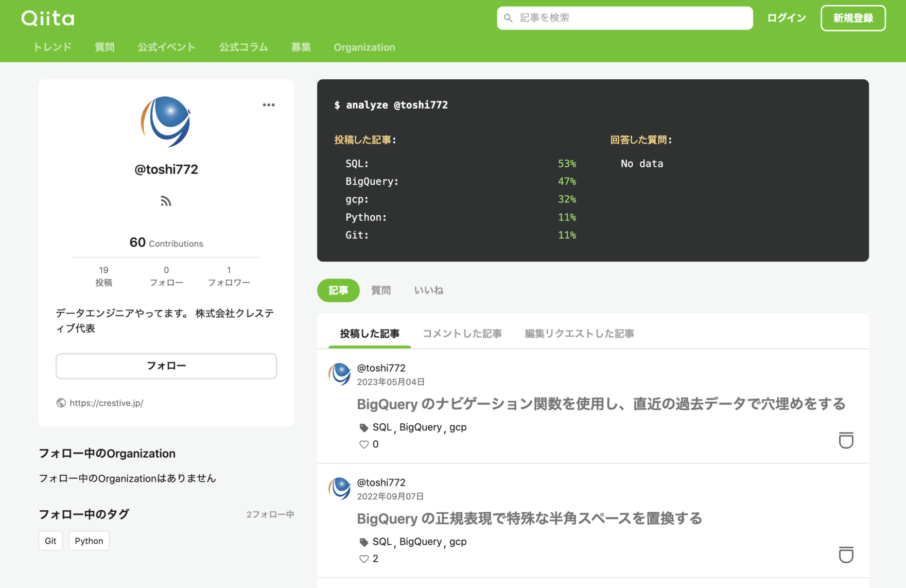Viewport: 906px width, 588px height.
Task: Open the Organization nav item
Action: (x=364, y=47)
